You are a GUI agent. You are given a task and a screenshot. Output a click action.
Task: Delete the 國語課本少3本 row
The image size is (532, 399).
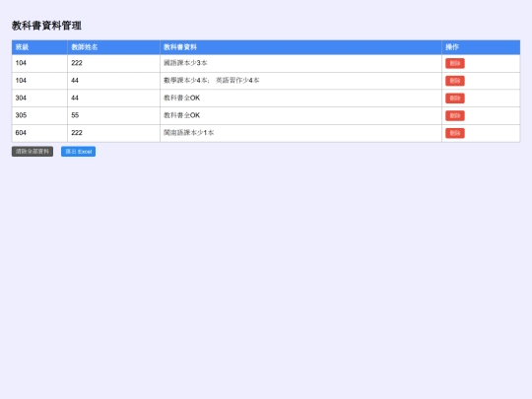tap(454, 63)
